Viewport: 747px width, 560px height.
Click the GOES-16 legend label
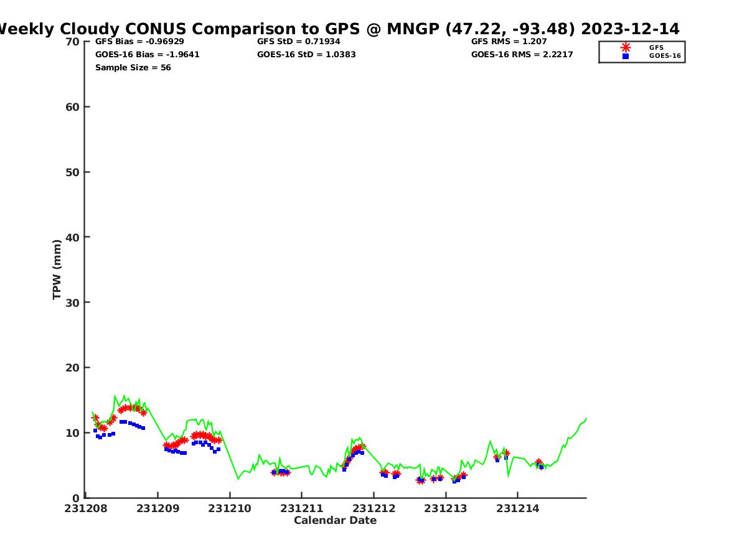[x=665, y=56]
